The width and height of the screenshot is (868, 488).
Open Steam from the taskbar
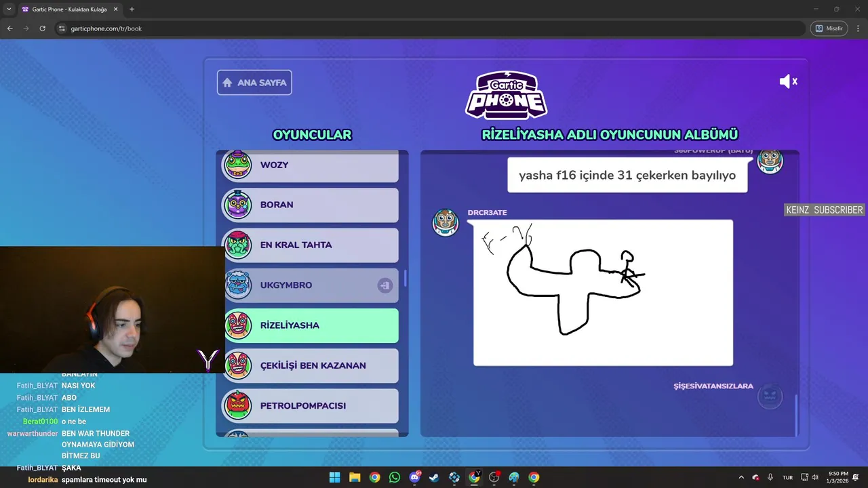tap(434, 477)
